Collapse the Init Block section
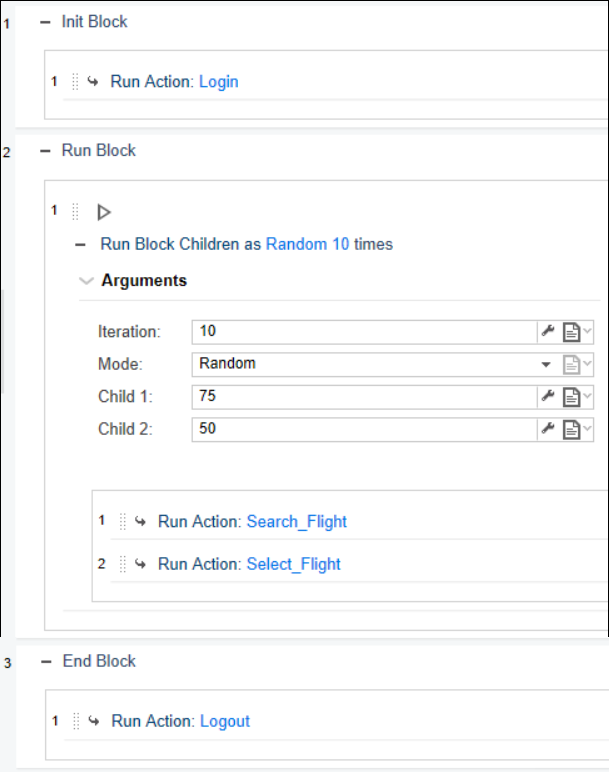The height and width of the screenshot is (772, 609). coord(45,22)
